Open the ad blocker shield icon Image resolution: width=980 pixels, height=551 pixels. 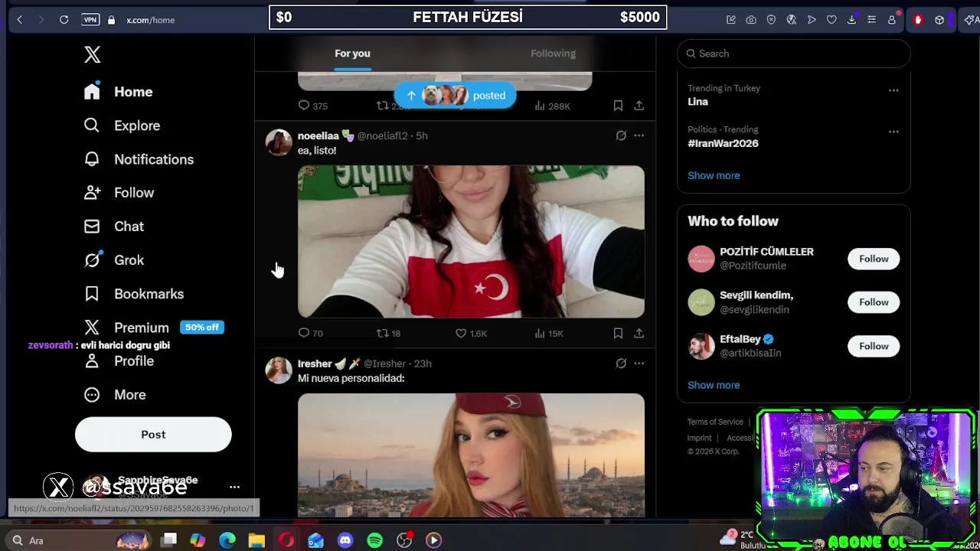pos(771,20)
